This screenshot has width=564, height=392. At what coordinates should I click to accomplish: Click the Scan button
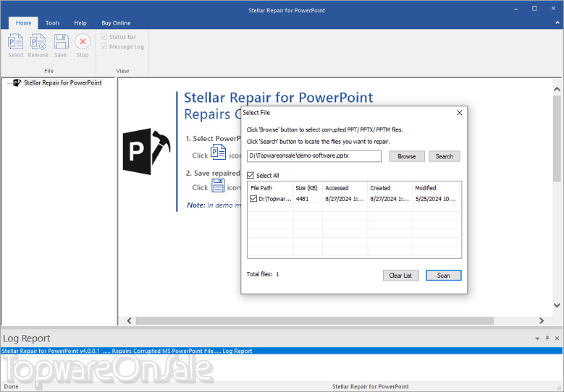pyautogui.click(x=444, y=276)
